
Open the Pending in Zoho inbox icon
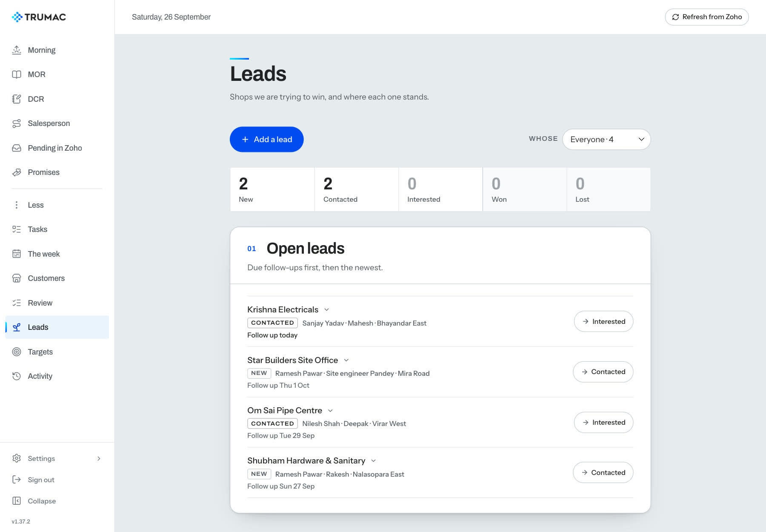coord(17,148)
